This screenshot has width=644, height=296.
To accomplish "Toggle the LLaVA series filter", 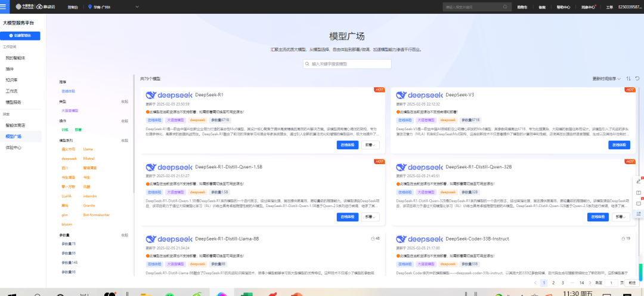I will tap(66, 196).
